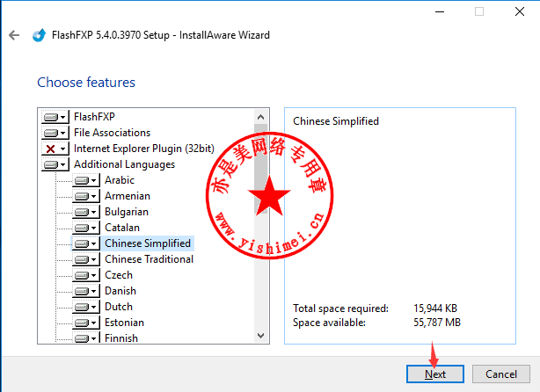This screenshot has height=392, width=540.
Task: Open the Chinese Simplified install option dropdown
Action: click(94, 243)
